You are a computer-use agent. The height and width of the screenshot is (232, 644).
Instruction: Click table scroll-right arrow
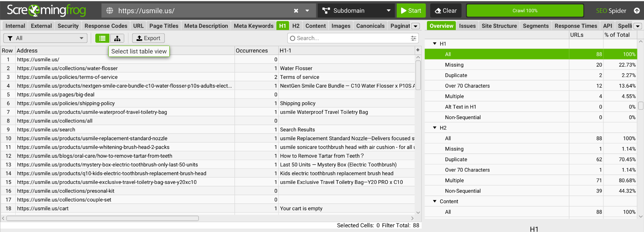tap(412, 218)
